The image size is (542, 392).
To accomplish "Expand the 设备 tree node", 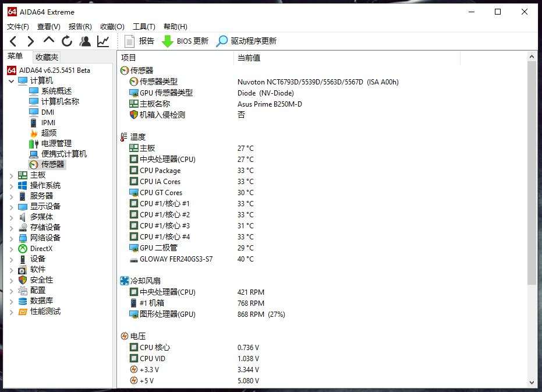I will [x=12, y=259].
